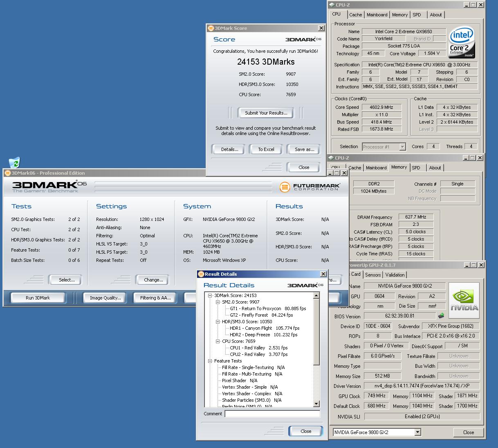498x448 pixels.
Task: Click the Comment field in Result Details
Action: 272,414
